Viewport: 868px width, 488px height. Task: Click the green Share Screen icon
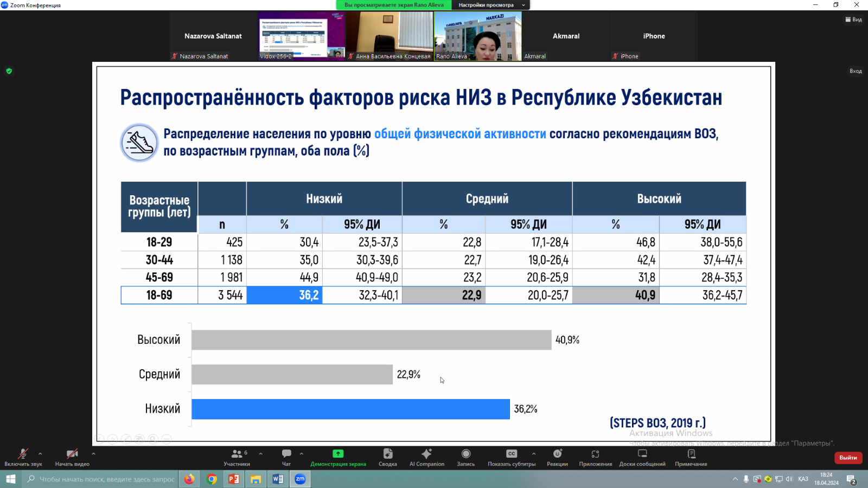(338, 454)
